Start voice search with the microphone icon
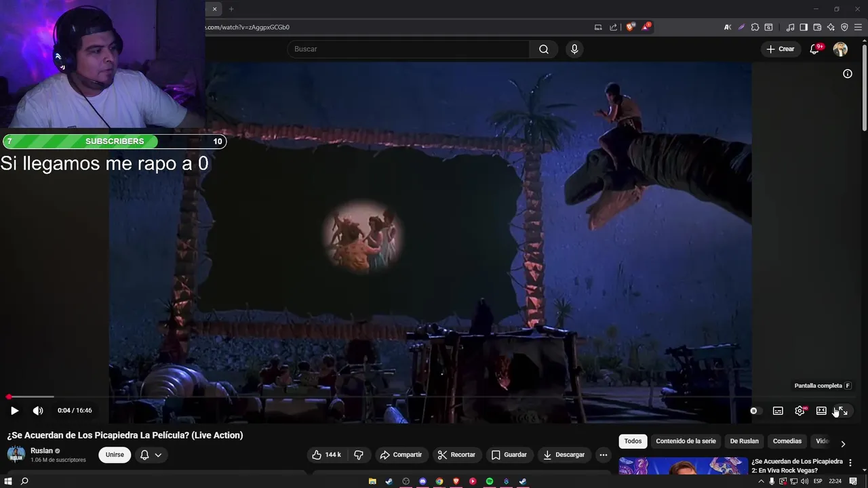 (574, 49)
